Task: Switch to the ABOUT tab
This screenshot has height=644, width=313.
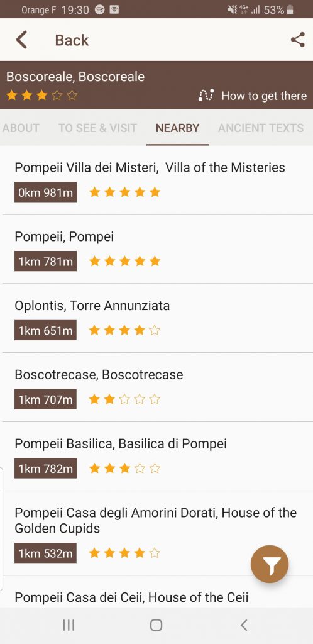Action: 21,128
